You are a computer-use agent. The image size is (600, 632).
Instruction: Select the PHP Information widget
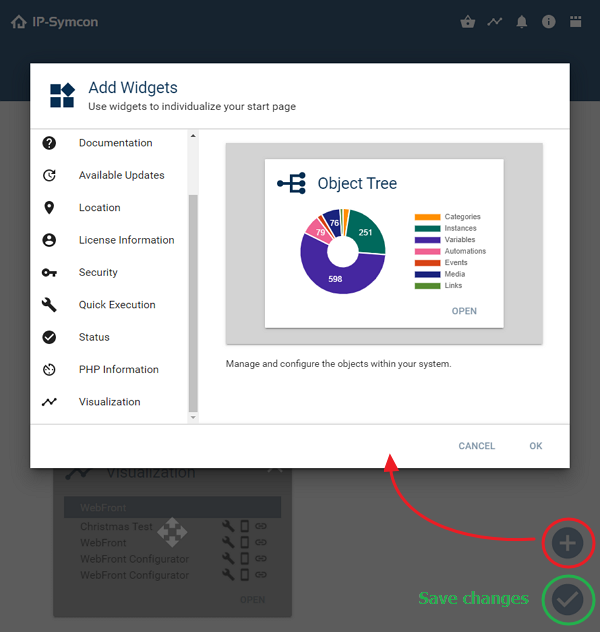click(118, 369)
